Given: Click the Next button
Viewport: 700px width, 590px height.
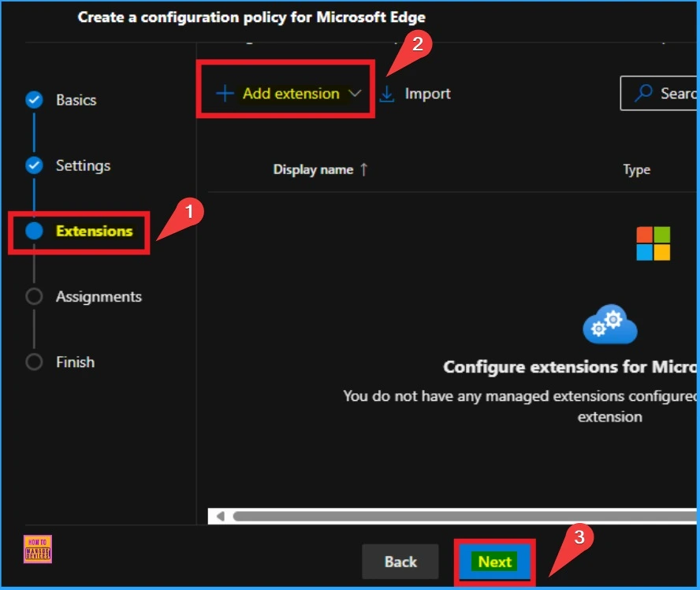Looking at the screenshot, I should tap(494, 562).
